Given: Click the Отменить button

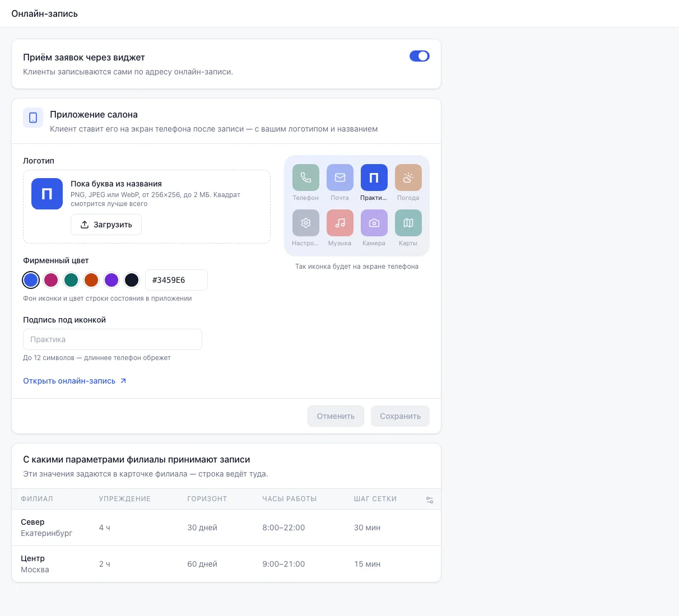Looking at the screenshot, I should [x=336, y=416].
